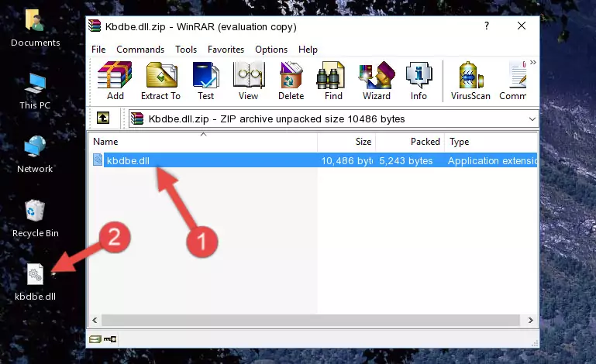
Task: Close the WinRAR window
Action: click(522, 26)
